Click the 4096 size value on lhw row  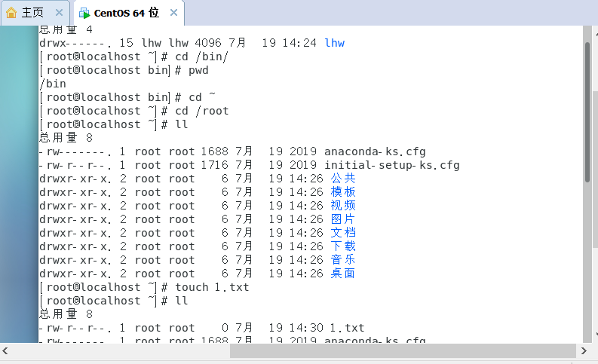coord(208,43)
